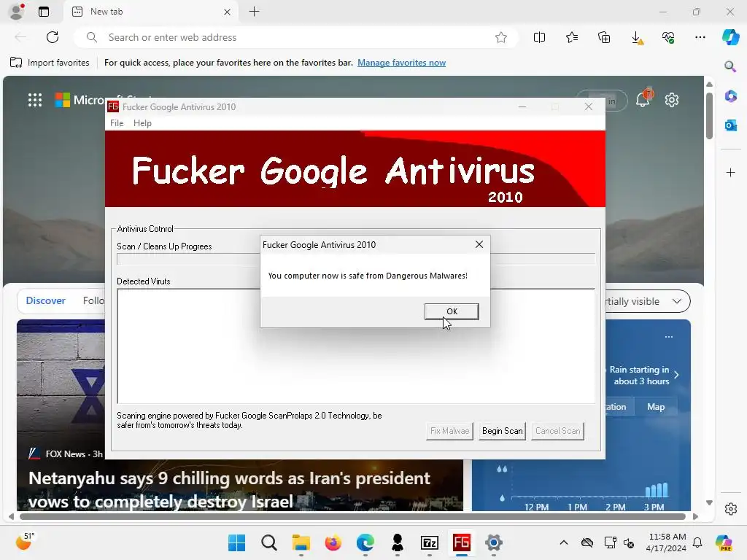Open Windows taskbar Search
The height and width of the screenshot is (560, 747).
[x=269, y=542]
